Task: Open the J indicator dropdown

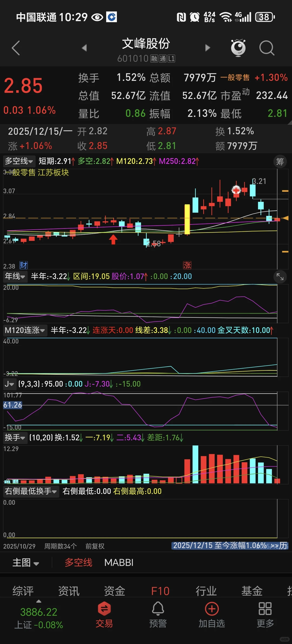Action: pyautogui.click(x=9, y=384)
